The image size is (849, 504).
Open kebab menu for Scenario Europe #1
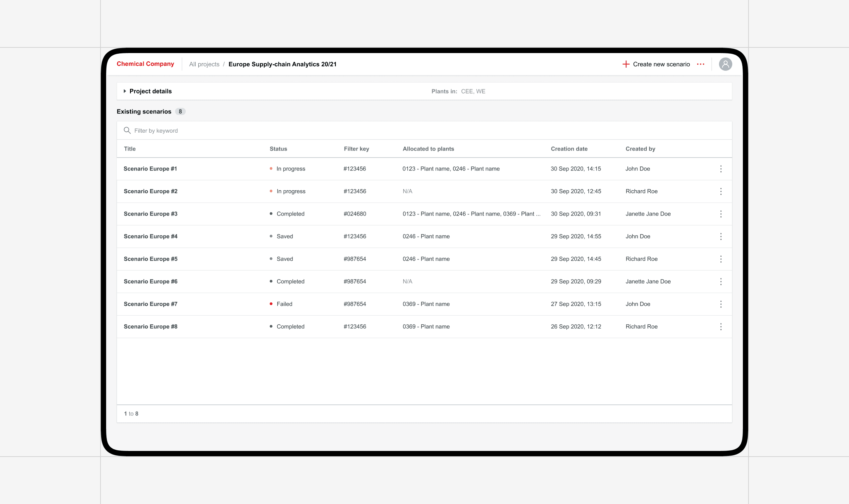coord(721,169)
